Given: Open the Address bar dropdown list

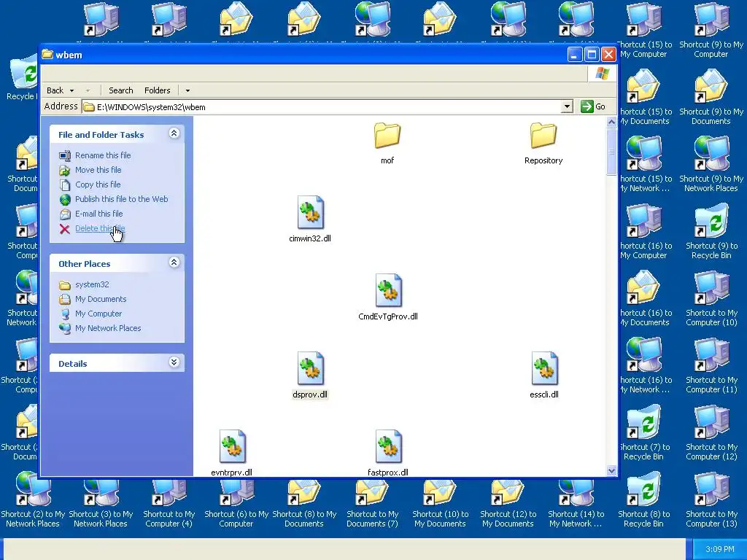Looking at the screenshot, I should coord(566,106).
